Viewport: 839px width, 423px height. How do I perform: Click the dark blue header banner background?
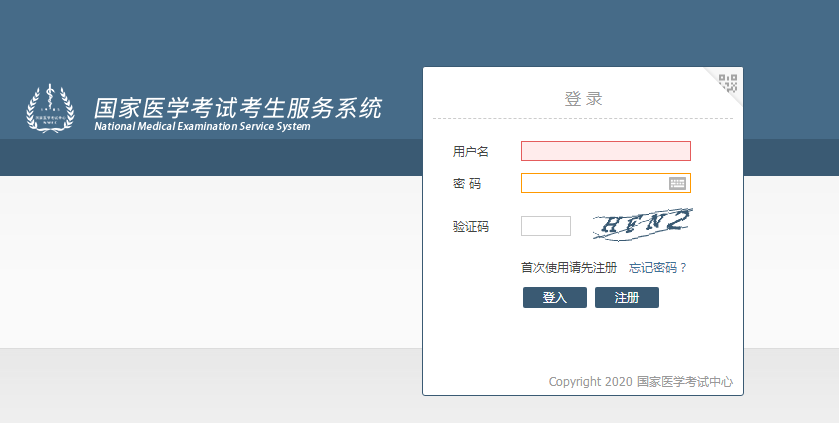point(200,40)
